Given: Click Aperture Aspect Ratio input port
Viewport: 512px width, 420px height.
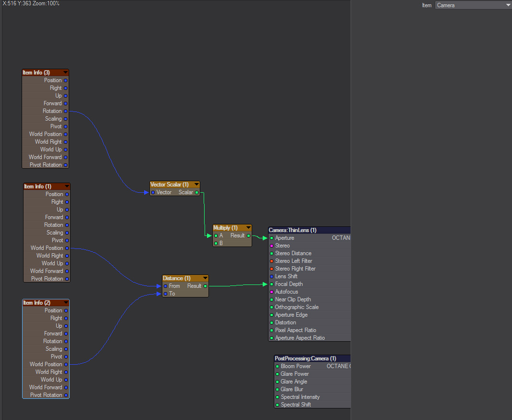Looking at the screenshot, I should 271,338.
